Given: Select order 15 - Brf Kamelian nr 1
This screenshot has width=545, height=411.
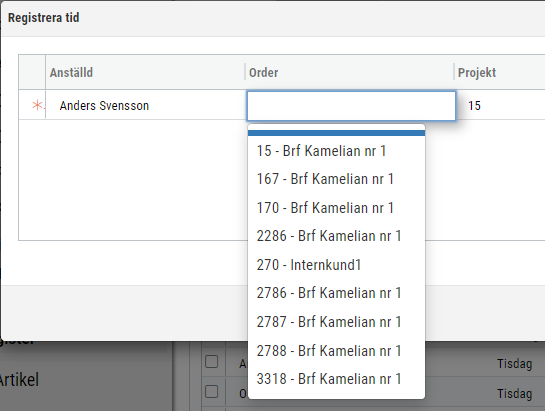Looking at the screenshot, I should pyautogui.click(x=336, y=151).
